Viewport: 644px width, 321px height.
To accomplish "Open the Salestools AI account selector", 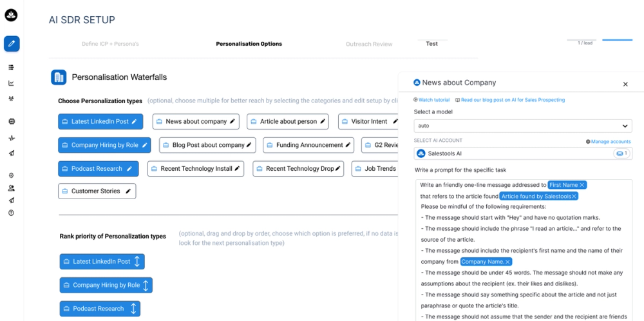I will click(x=523, y=153).
